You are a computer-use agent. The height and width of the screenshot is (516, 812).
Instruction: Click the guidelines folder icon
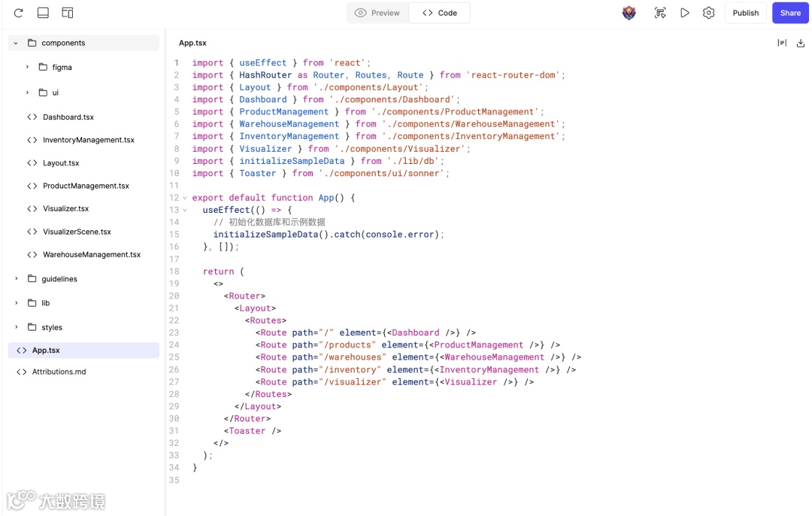(x=32, y=279)
